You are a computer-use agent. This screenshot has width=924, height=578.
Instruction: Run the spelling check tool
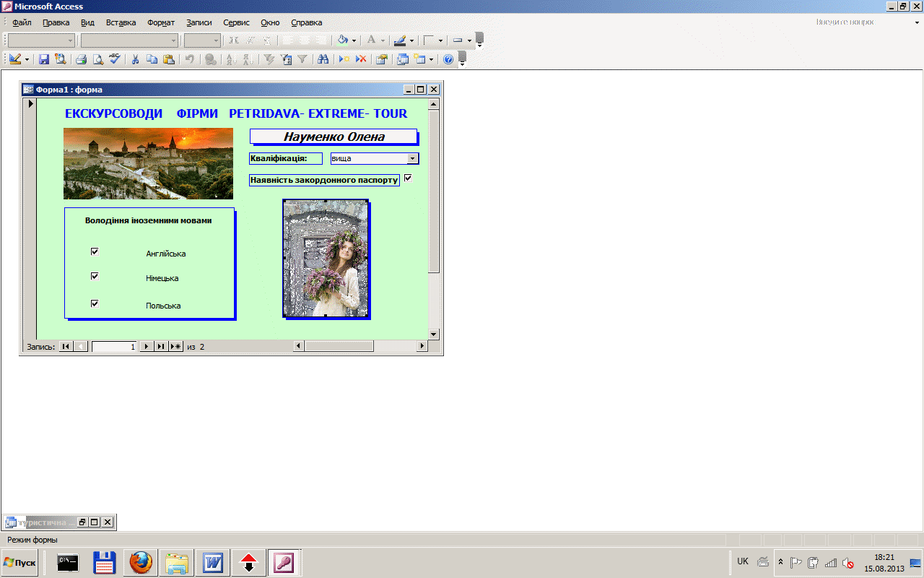(x=114, y=60)
